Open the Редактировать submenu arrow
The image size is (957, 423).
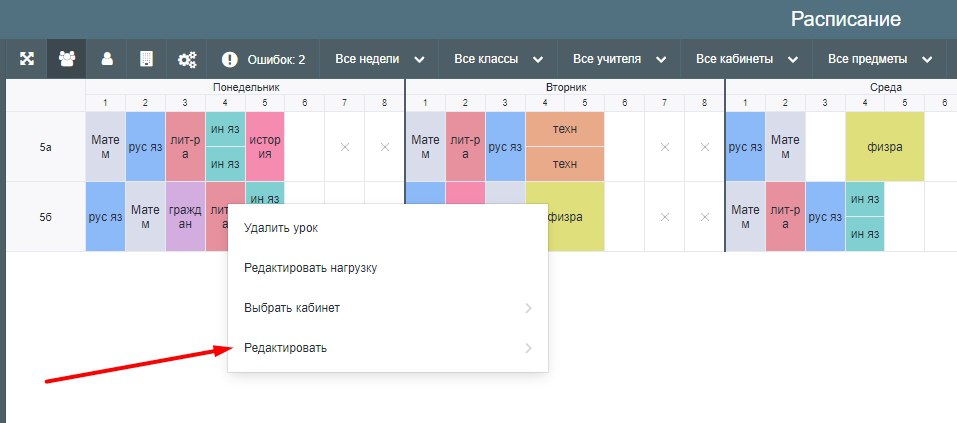pos(528,349)
